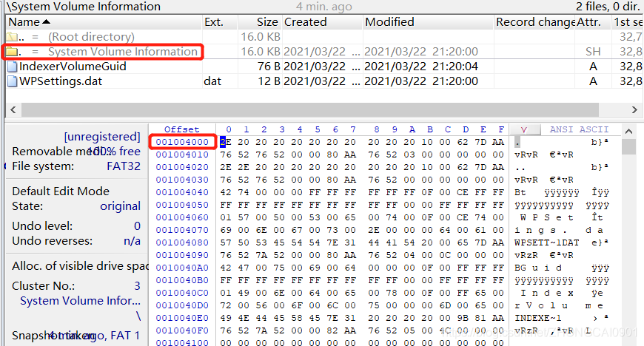Click WPSETT~1DAT in the ASCII column
Viewport: 644px width, 346px height.
tap(547, 242)
